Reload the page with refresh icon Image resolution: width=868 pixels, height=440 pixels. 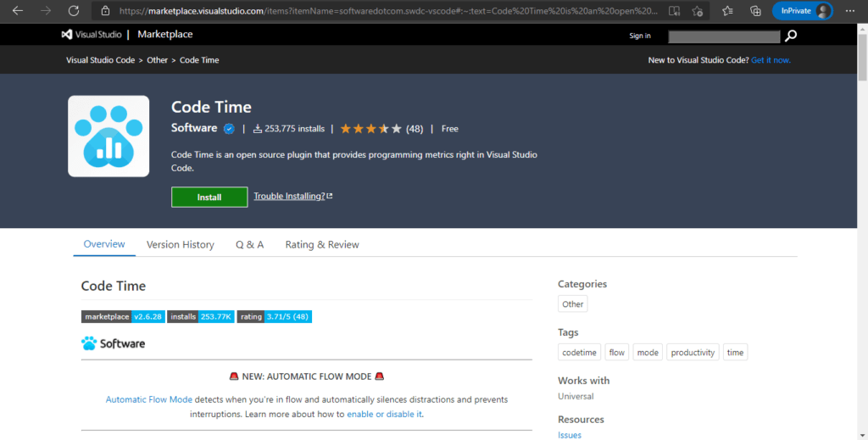coord(74,10)
